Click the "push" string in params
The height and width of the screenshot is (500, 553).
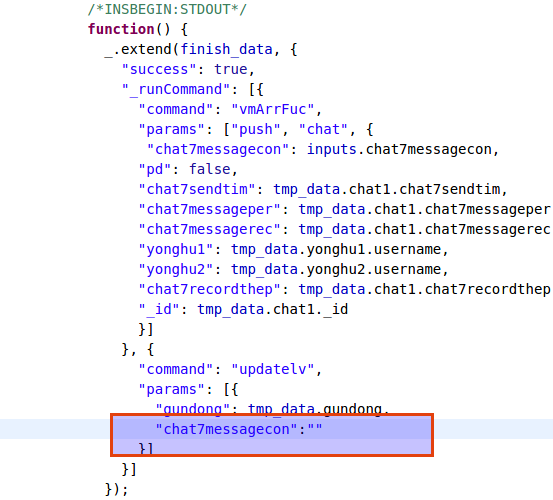(252, 129)
